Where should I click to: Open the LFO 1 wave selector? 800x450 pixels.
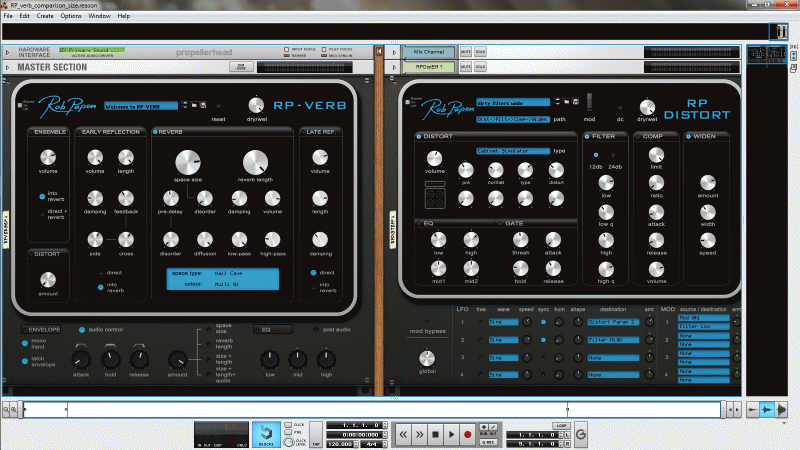(x=503, y=322)
